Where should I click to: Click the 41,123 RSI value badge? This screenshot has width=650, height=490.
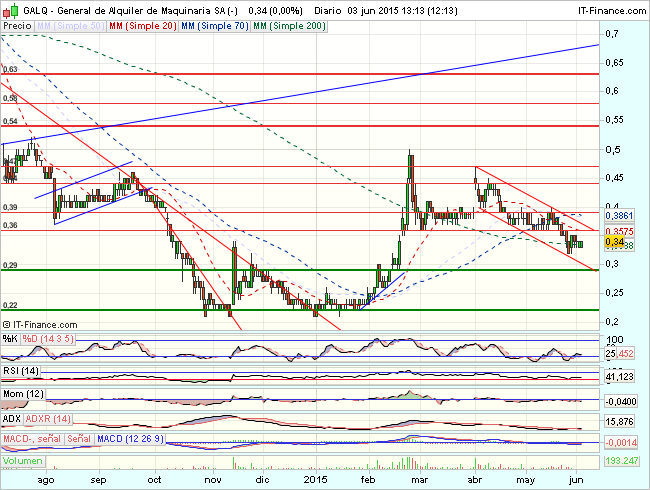click(x=620, y=376)
